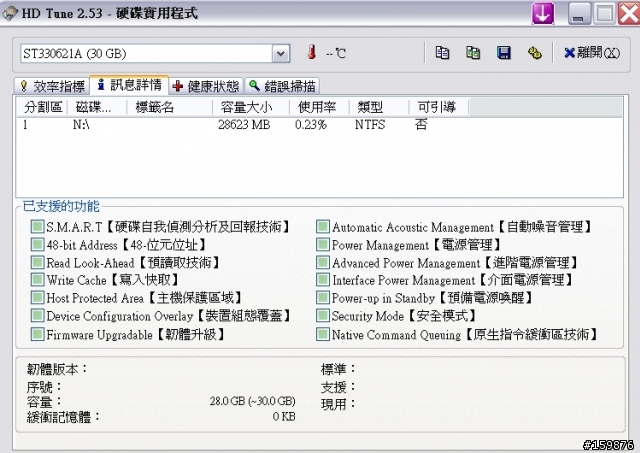Screen dimensions: 640x453
Task: Click the thermometer temperature icon
Action: click(312, 52)
